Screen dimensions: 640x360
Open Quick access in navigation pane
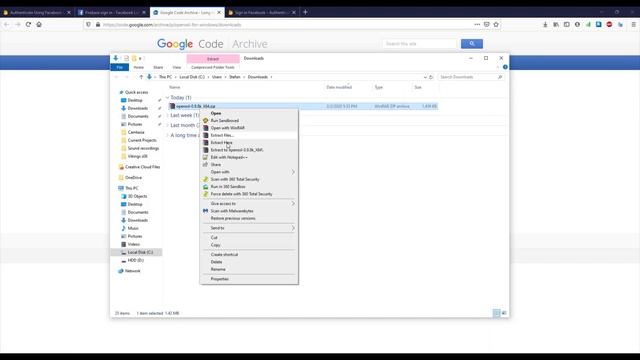click(x=136, y=92)
